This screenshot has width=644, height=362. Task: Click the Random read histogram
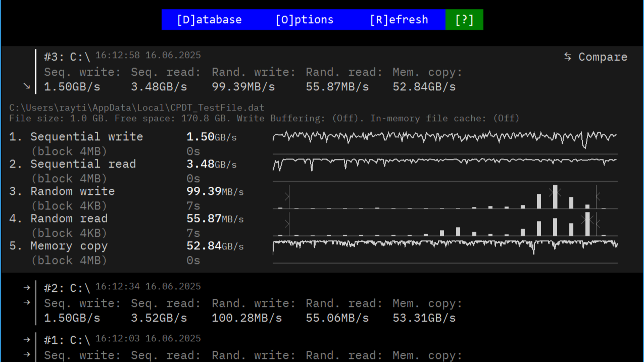click(445, 224)
